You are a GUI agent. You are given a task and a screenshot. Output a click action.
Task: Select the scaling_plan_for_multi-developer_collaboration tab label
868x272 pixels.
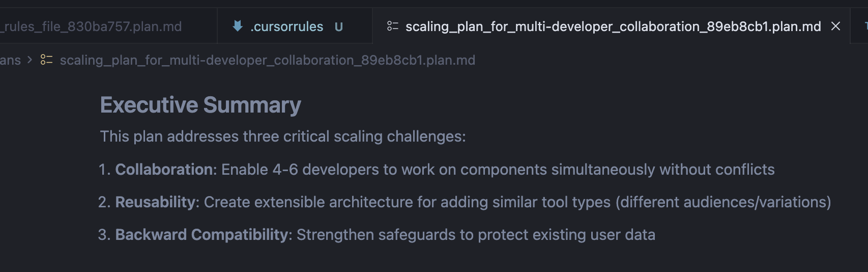613,26
